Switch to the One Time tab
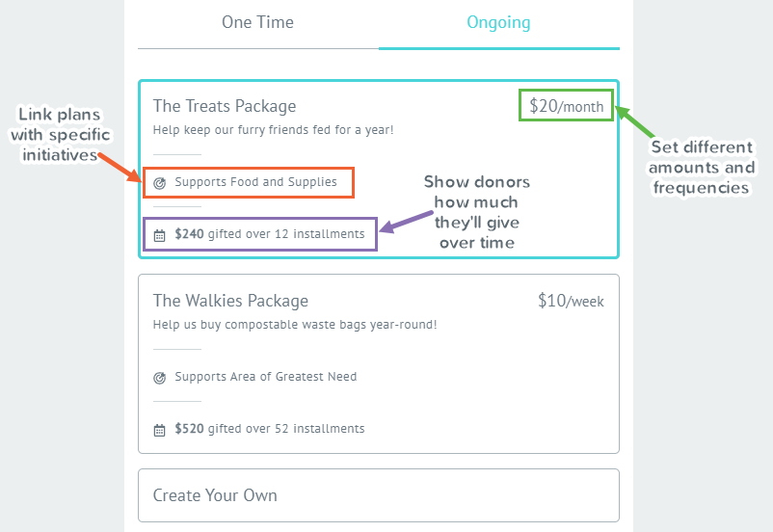The width and height of the screenshot is (773, 532). (258, 23)
